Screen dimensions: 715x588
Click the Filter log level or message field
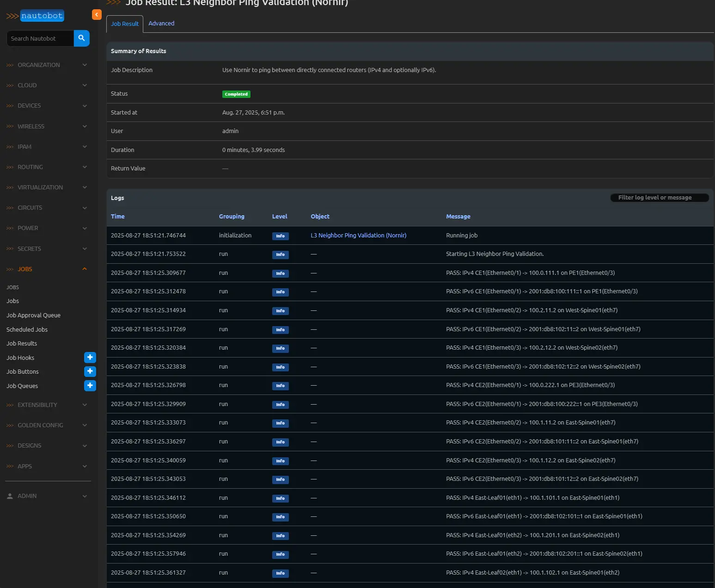click(660, 198)
